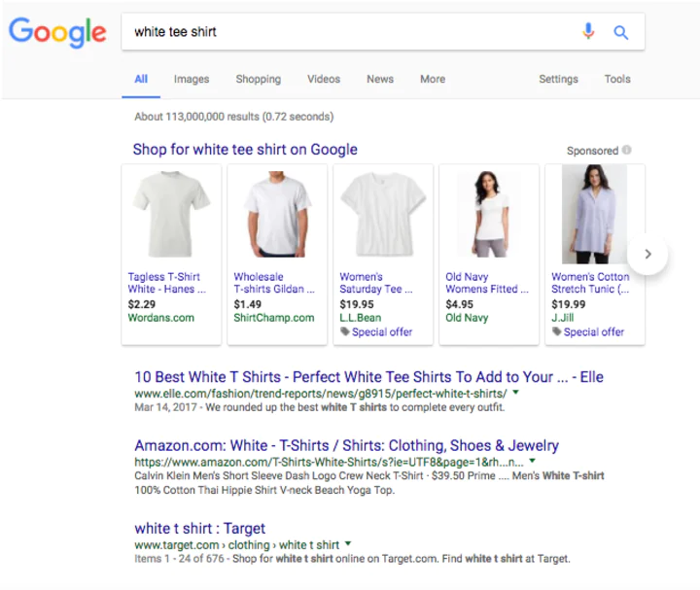Screen dimensions: 700x590
Task: Open search Settings
Action: [x=558, y=80]
